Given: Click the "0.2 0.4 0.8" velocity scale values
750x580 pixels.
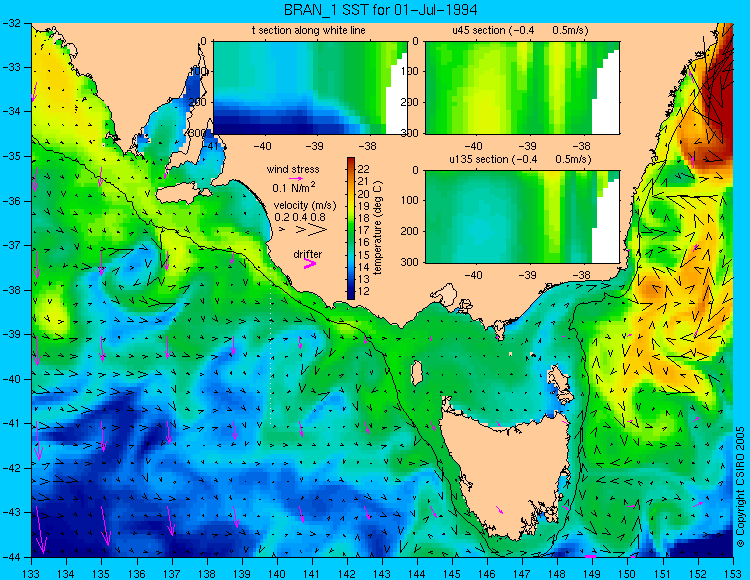Looking at the screenshot, I should coord(300,217).
